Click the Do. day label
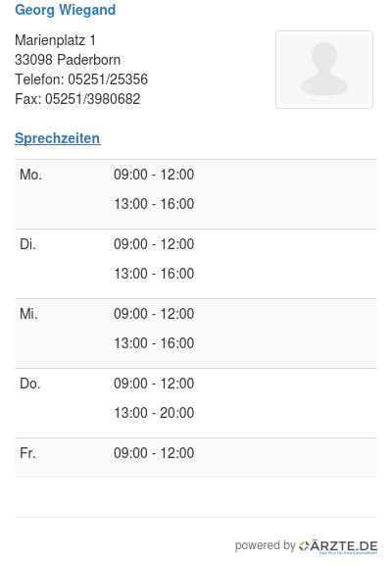The width and height of the screenshot is (392, 566). pyautogui.click(x=30, y=384)
